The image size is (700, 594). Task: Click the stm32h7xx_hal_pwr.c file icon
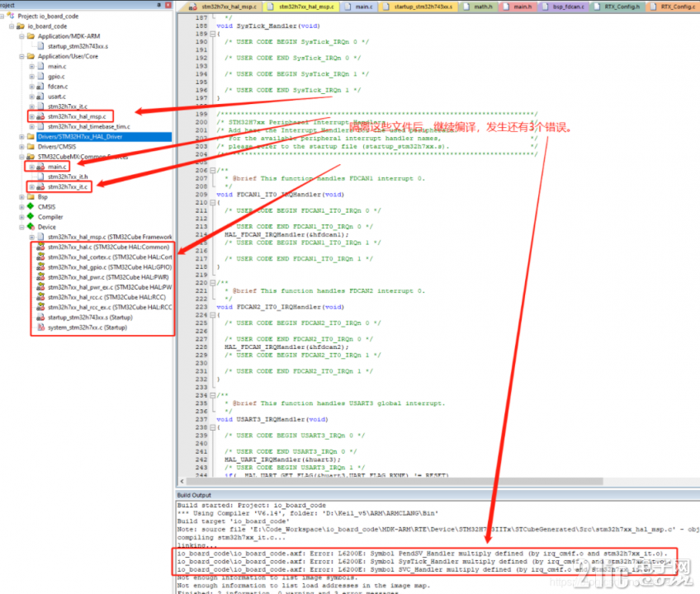[x=40, y=276]
